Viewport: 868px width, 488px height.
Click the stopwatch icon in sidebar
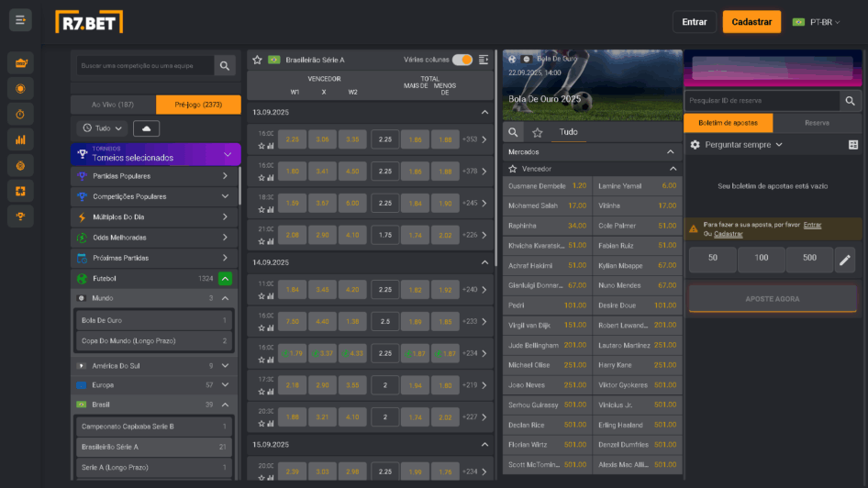tap(20, 114)
